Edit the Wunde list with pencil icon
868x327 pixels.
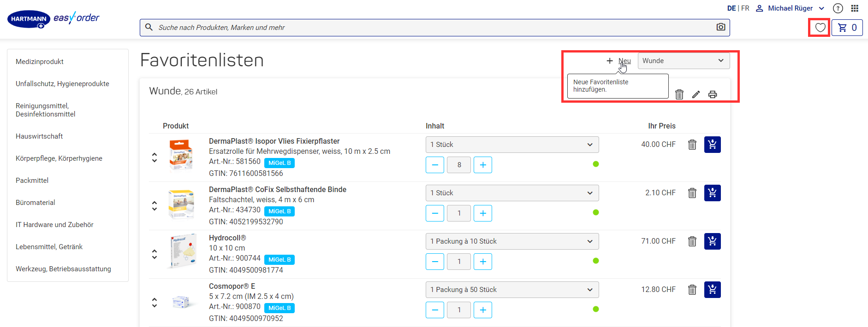pyautogui.click(x=696, y=94)
